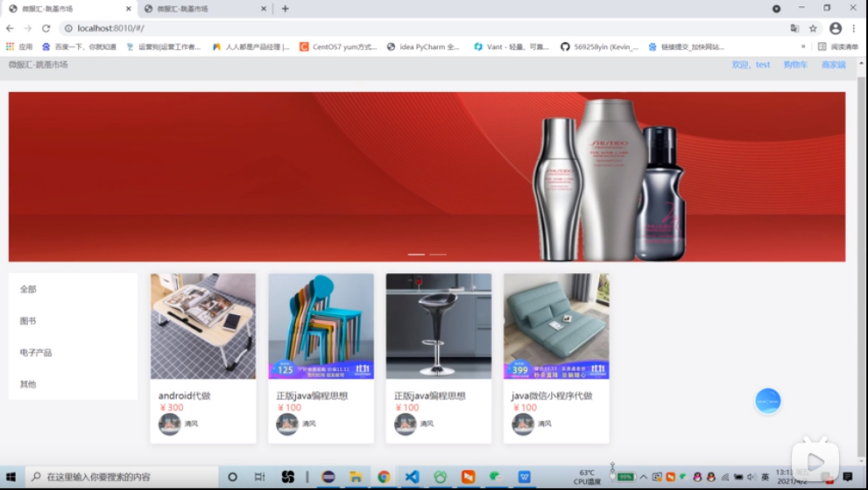The width and height of the screenshot is (868, 490).
Task: Open the 应用 apps bookmark
Action: [19, 47]
